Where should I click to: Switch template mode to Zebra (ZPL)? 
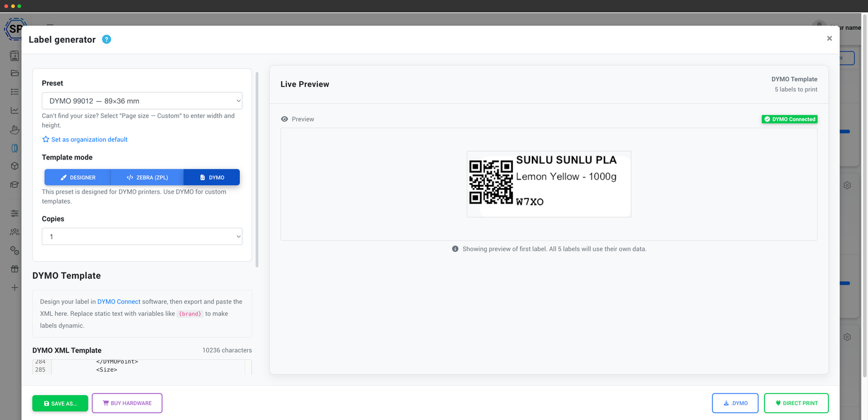click(147, 177)
